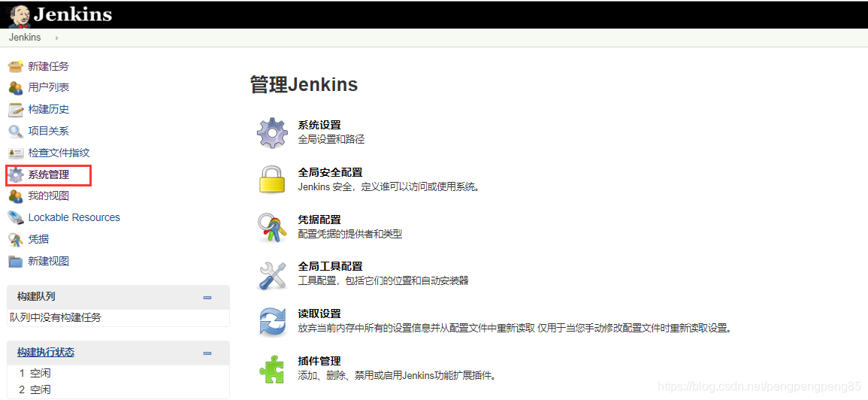Click the description 配置凭据的提供者和类型
This screenshot has width=868, height=400.
pyautogui.click(x=350, y=234)
